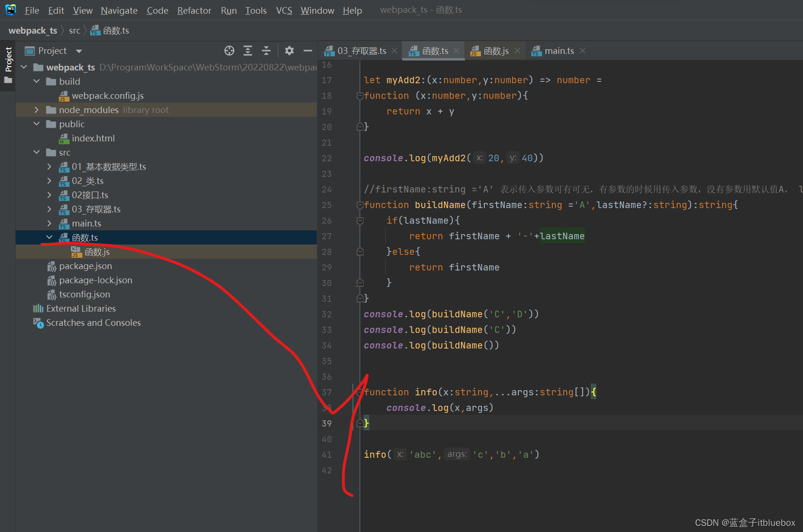Open the File menu

[x=32, y=10]
